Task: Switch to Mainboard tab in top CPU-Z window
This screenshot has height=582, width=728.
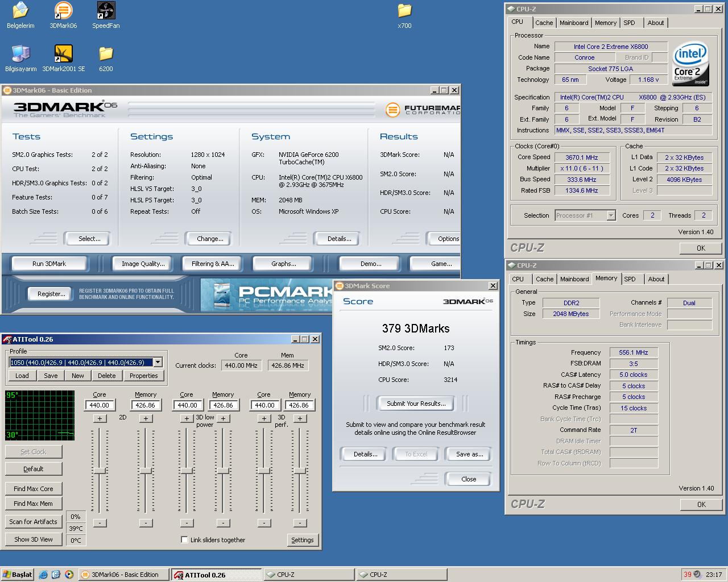Action: tap(574, 23)
